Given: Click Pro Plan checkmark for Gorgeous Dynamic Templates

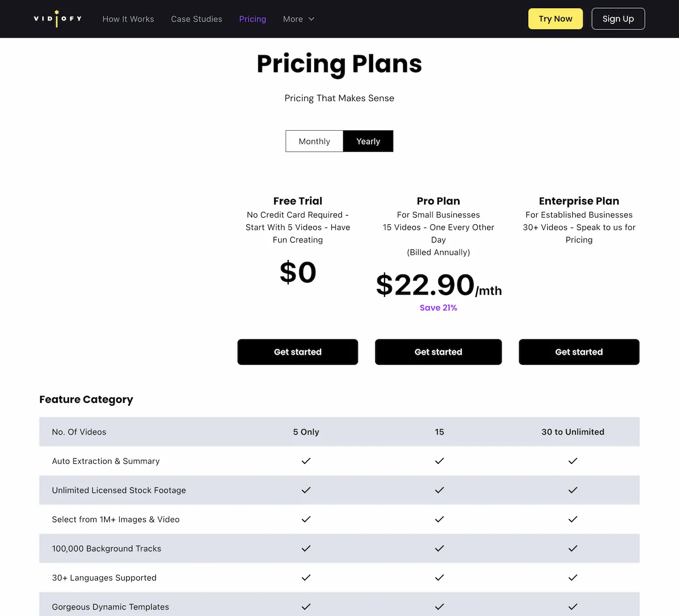Looking at the screenshot, I should point(439,607).
